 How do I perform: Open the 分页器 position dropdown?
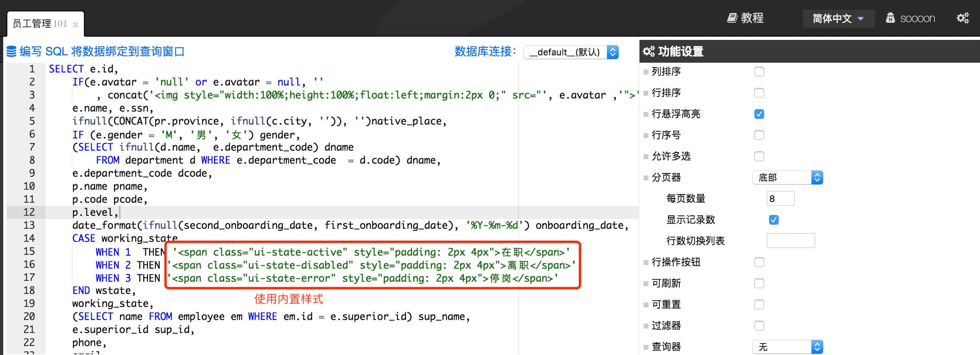point(787,178)
